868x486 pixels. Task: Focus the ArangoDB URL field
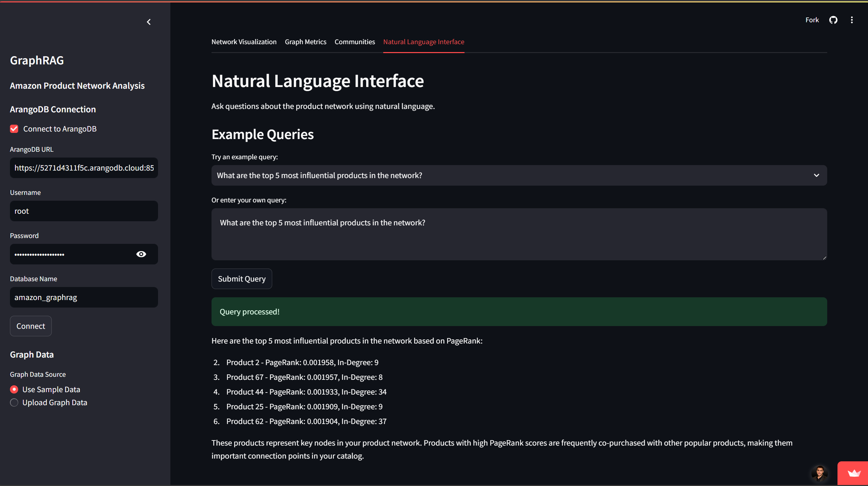click(x=84, y=168)
